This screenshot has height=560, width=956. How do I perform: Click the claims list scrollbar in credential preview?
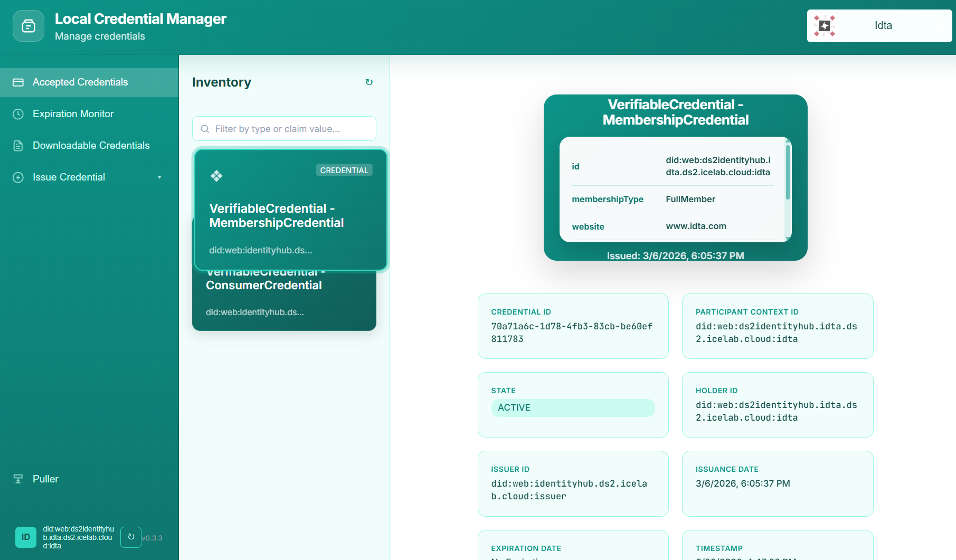[788, 173]
